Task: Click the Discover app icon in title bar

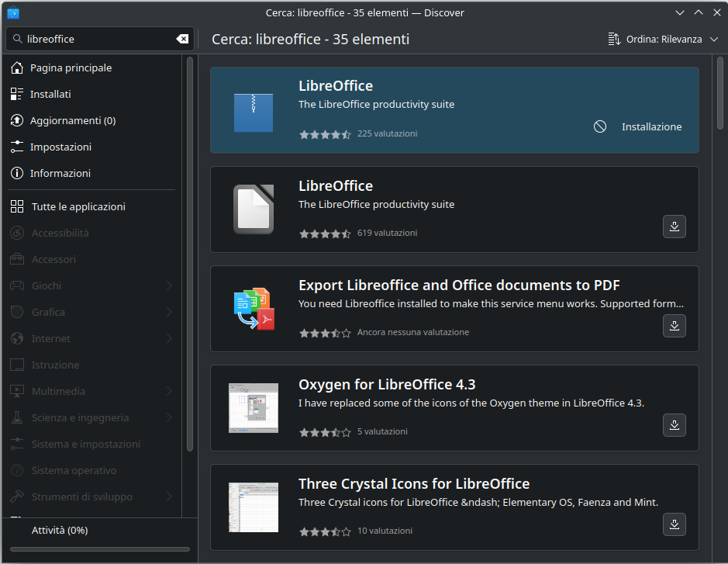Action: pos(13,12)
